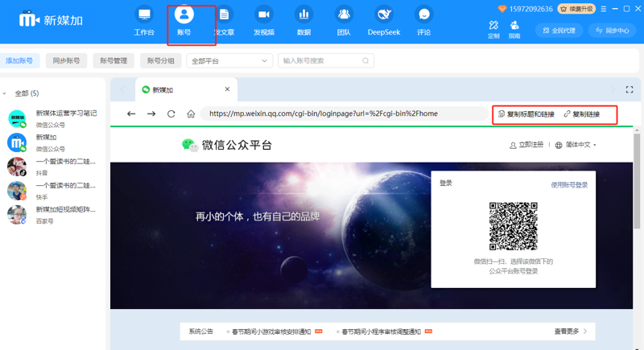Click the 微信公众平台 logo
Image resolution: width=644 pixels, height=350 pixels.
pyautogui.click(x=227, y=145)
